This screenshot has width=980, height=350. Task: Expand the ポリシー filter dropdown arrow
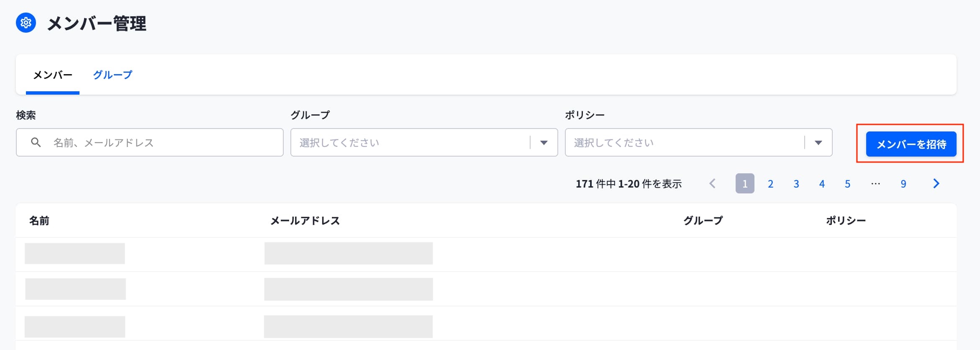[x=818, y=143]
